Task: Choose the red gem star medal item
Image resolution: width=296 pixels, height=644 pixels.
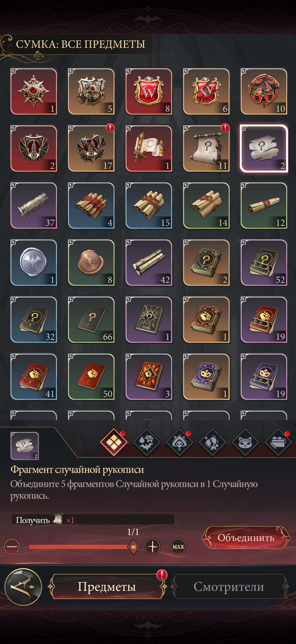Action: coord(34,92)
